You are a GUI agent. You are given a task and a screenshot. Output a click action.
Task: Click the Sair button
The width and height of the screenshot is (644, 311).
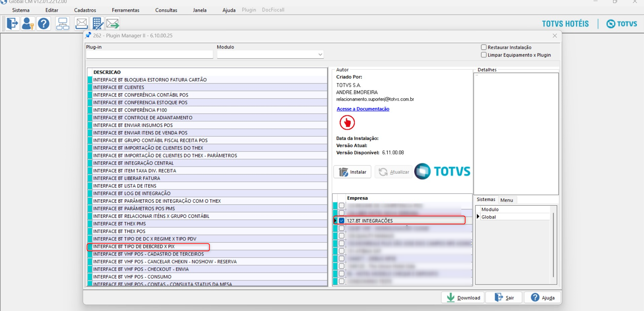click(x=504, y=298)
